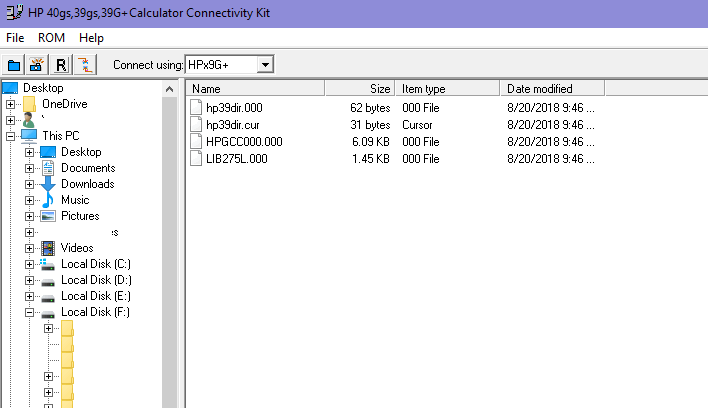
Task: Click the file icon of hp39dir.000
Action: pos(196,107)
